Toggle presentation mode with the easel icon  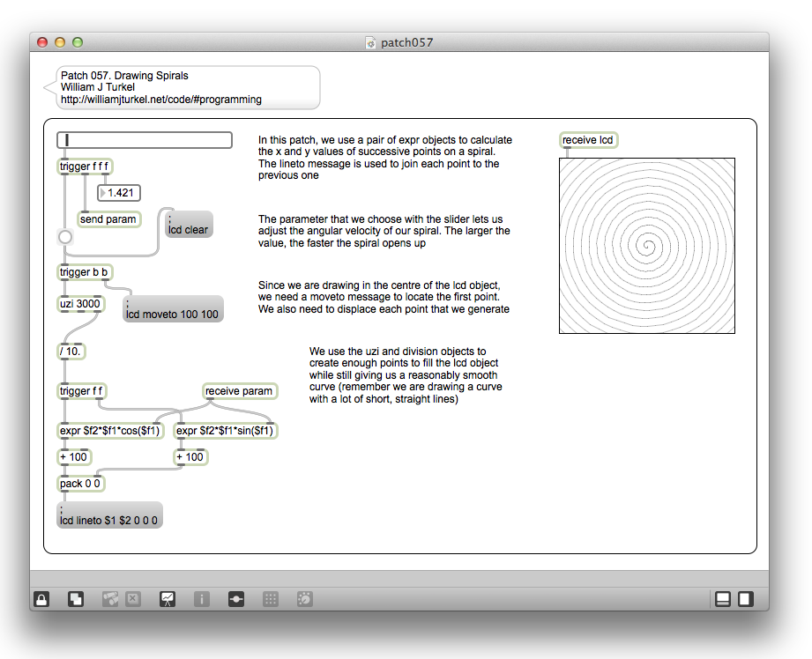pos(167,599)
